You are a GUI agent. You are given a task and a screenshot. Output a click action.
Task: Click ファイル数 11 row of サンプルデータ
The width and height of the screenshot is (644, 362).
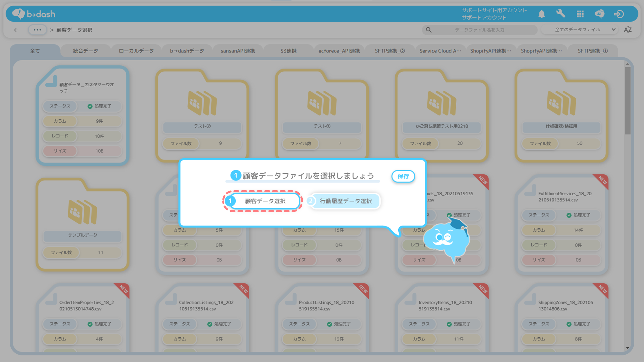tap(82, 252)
